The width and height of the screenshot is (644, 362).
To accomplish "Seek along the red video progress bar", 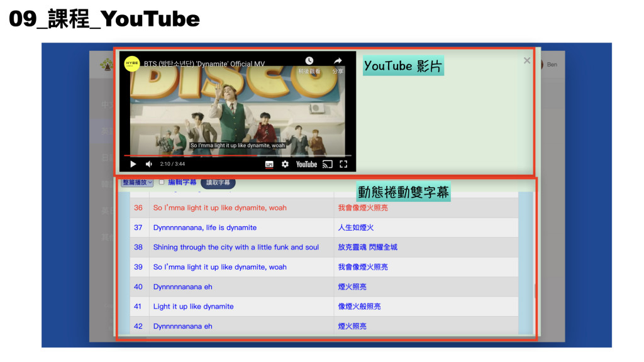I will pyautogui.click(x=237, y=156).
